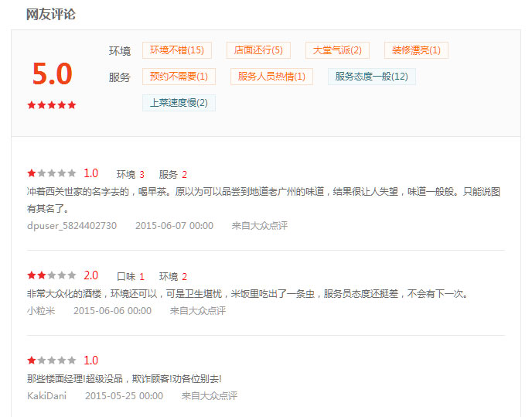The image size is (532, 417).
Task: Click the two-star rating of 小粒米's review
Action: tap(52, 275)
